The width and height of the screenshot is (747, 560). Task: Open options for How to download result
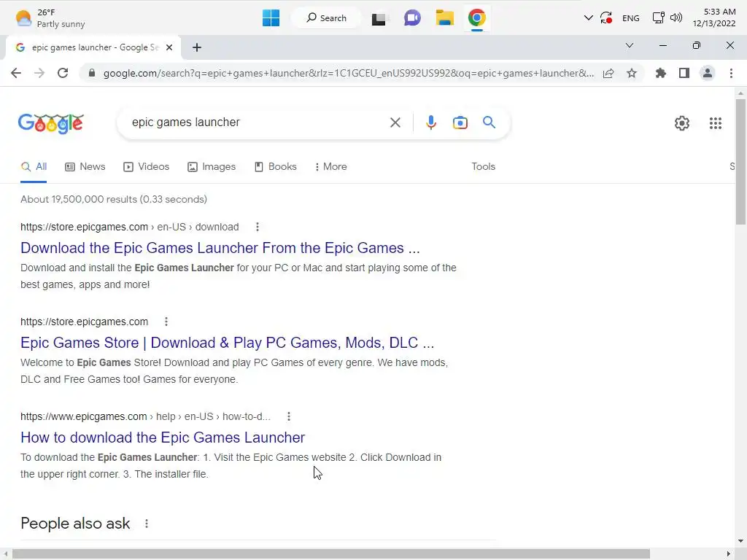coord(289,416)
